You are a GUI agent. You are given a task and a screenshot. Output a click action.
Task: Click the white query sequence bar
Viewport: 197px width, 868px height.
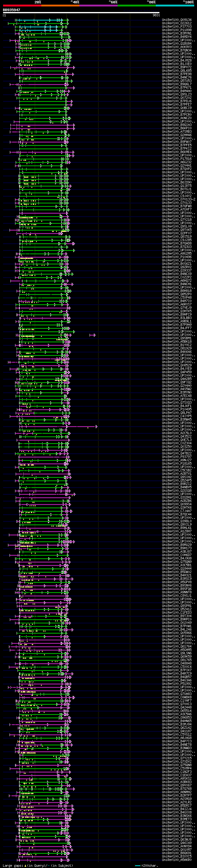click(81, 13)
